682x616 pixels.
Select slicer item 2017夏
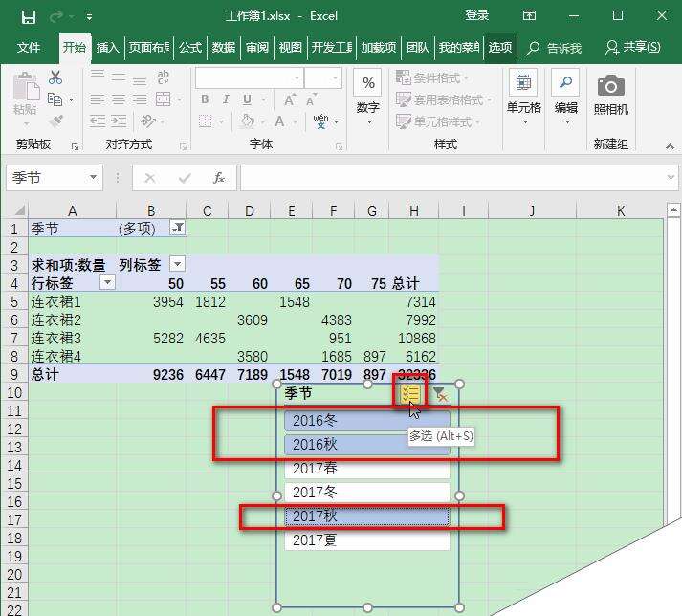click(367, 539)
